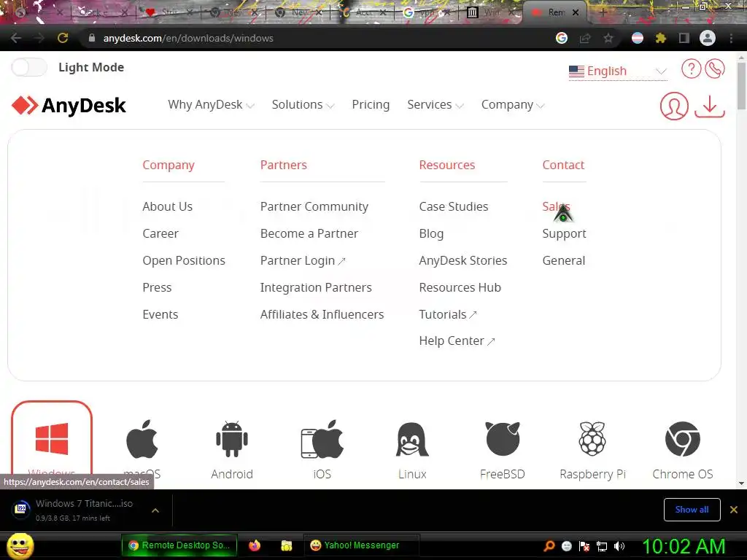Select the iOS platform icon

[322, 439]
